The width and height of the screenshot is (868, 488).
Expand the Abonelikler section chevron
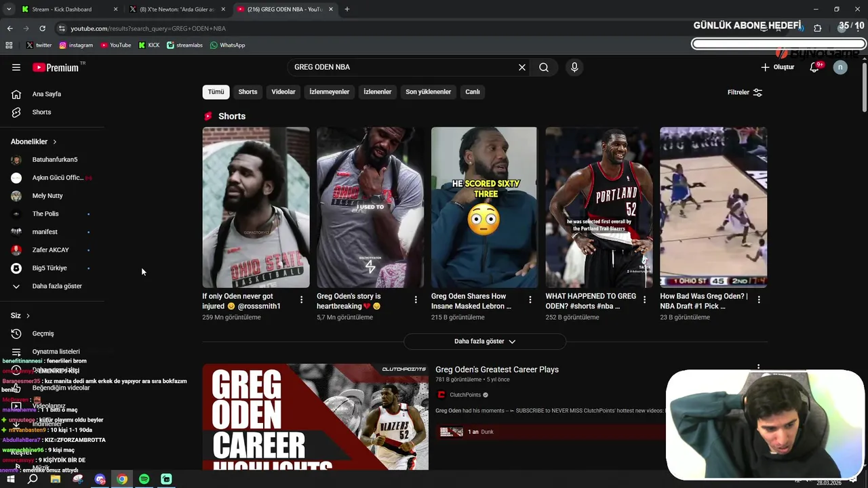click(55, 142)
